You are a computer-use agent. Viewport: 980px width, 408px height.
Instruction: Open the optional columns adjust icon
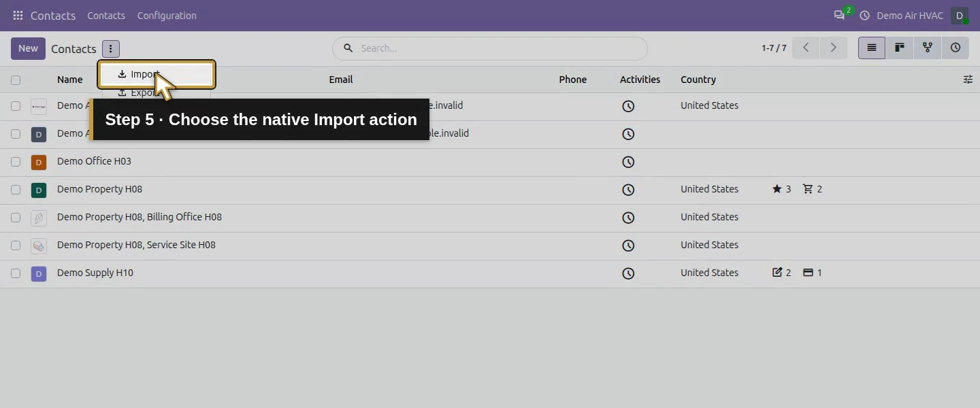968,80
